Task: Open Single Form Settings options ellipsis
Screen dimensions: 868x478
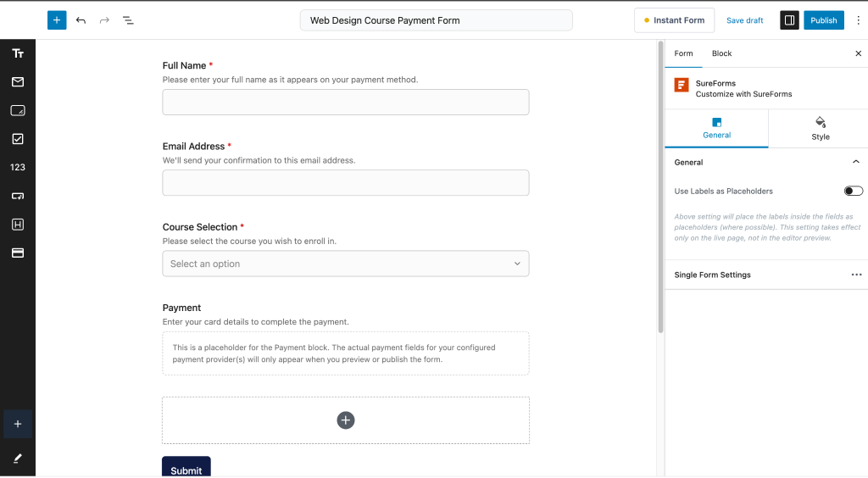Action: coord(856,275)
